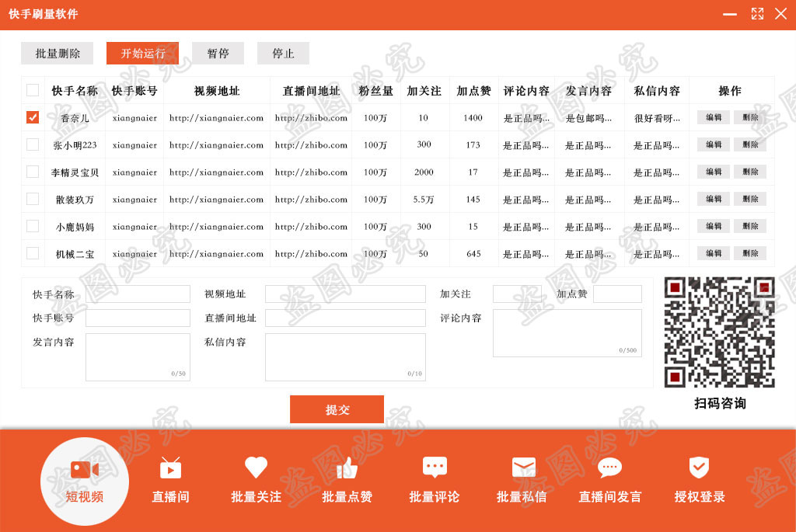Click the 加点赞 column header

[473, 91]
